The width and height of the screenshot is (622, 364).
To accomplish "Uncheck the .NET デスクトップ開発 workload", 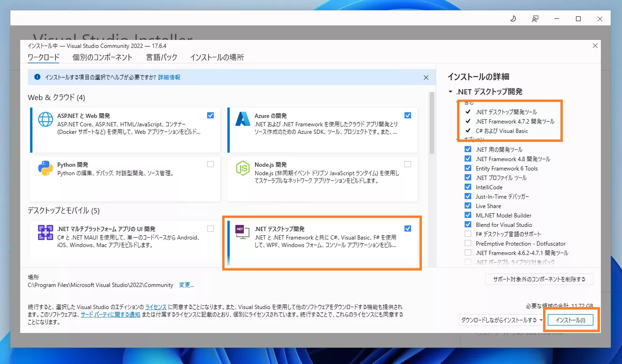I will coord(407,228).
